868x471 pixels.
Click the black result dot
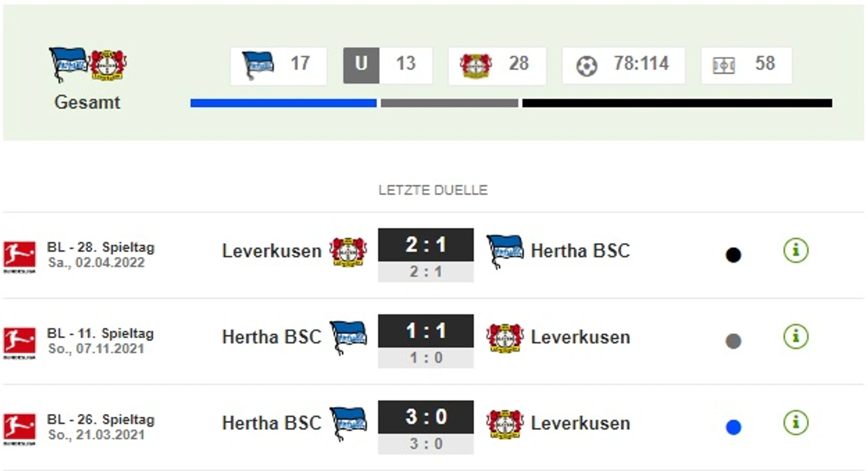[733, 255]
